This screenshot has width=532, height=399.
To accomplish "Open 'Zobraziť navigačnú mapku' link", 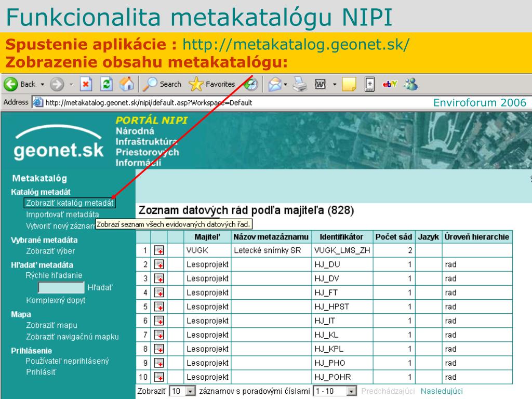I will coord(72,337).
